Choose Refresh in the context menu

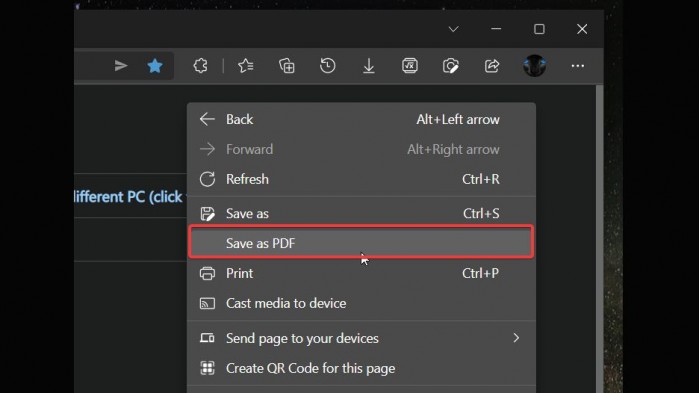(362, 179)
